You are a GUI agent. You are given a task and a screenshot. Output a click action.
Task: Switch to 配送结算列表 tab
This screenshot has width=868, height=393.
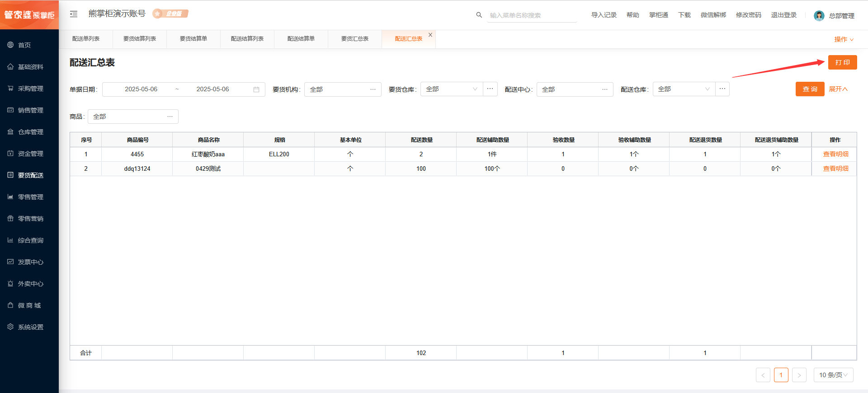pyautogui.click(x=247, y=39)
